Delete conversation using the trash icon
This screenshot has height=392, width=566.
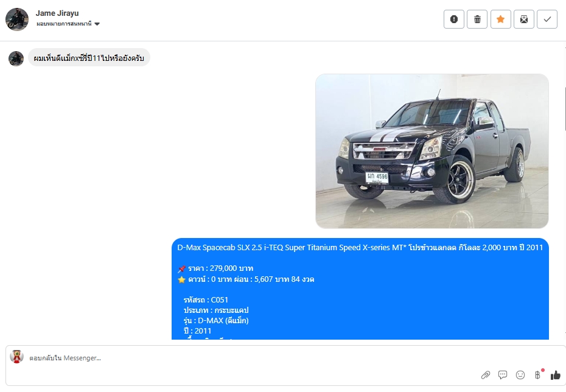click(x=477, y=19)
